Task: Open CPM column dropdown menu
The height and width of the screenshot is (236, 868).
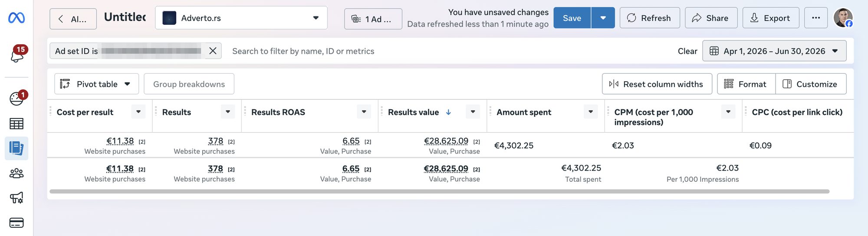Action: click(728, 111)
